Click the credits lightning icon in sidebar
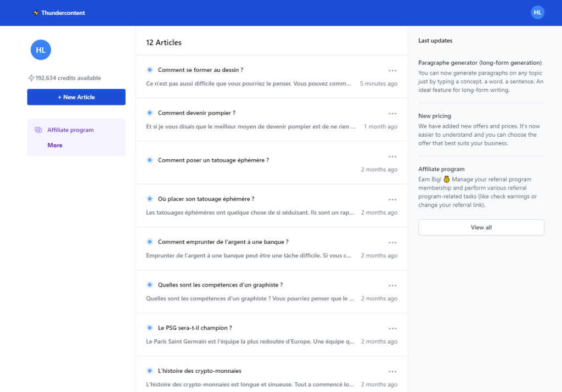Screen dimensions: 562x392 (x=31, y=78)
